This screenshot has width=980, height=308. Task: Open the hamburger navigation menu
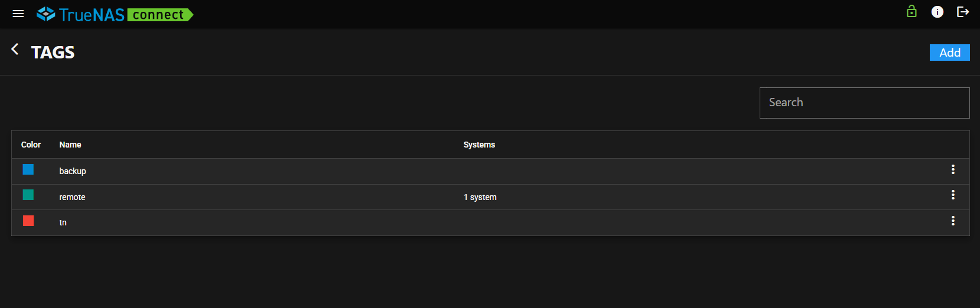[x=18, y=14]
